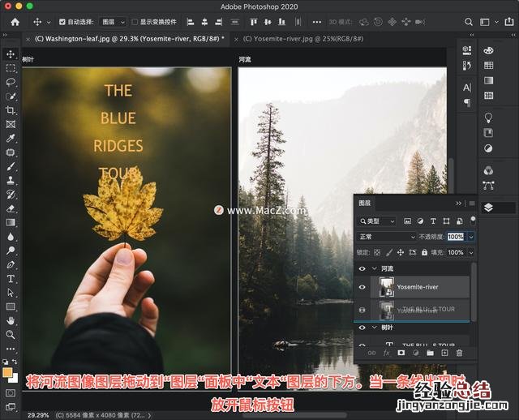Filter layers by type layers T icon

pos(433,221)
